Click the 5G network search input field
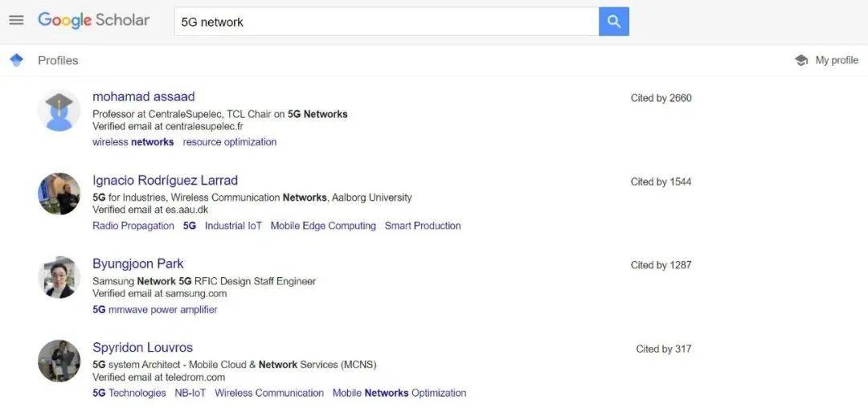868x408 pixels. click(x=387, y=22)
